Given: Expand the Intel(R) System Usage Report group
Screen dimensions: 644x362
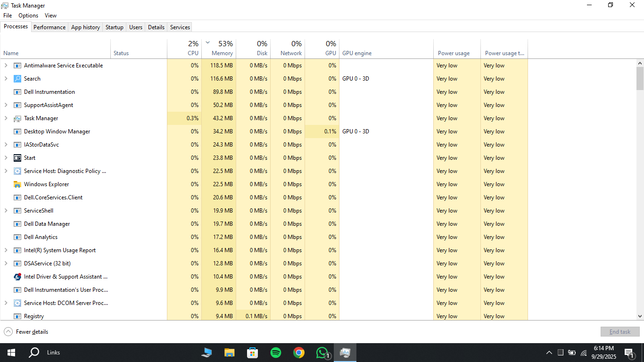Looking at the screenshot, I should [x=6, y=250].
